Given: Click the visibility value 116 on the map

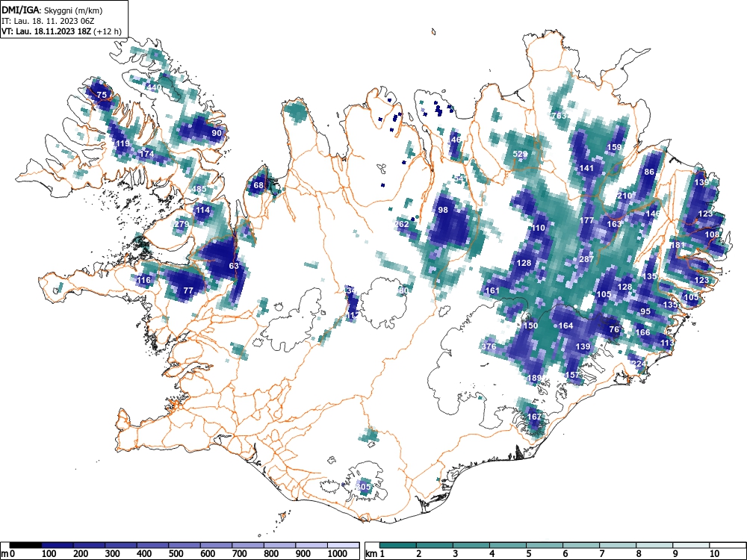Looking at the screenshot, I should coord(143,280).
